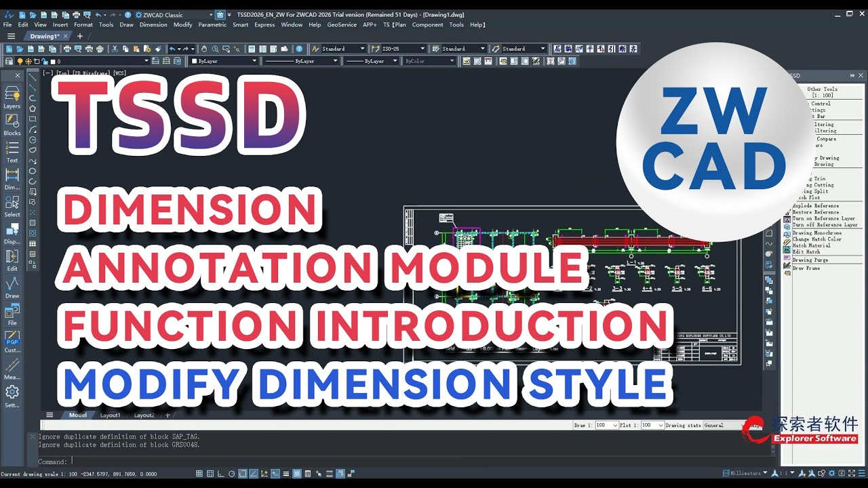Toggle layer 0 lock state
Viewport: 868px width, 488px height.
click(x=45, y=61)
